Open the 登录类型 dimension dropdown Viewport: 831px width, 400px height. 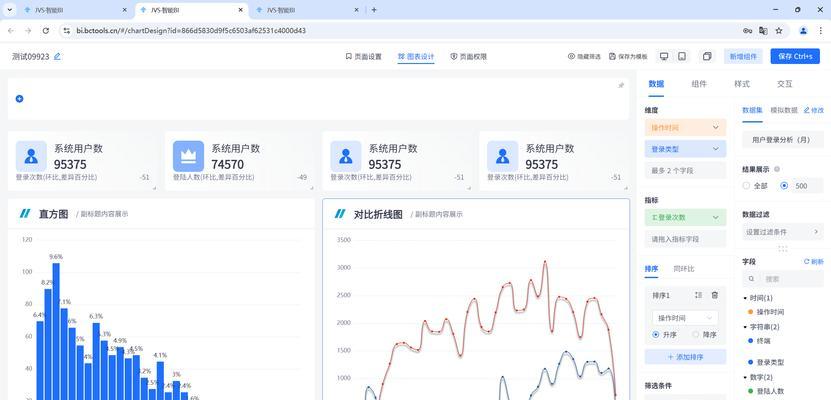685,149
